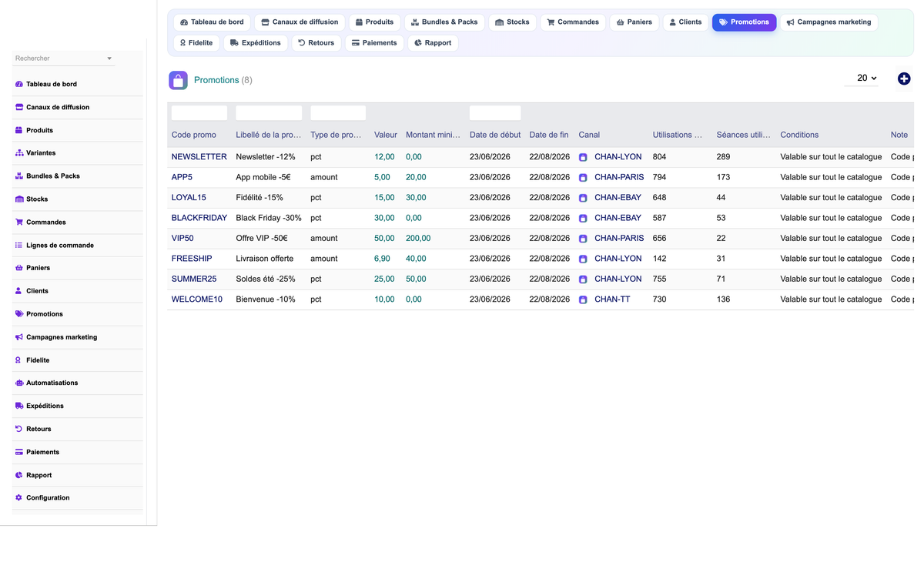Open the NEWSLETTER promo code link
924x572 pixels.
tap(199, 157)
